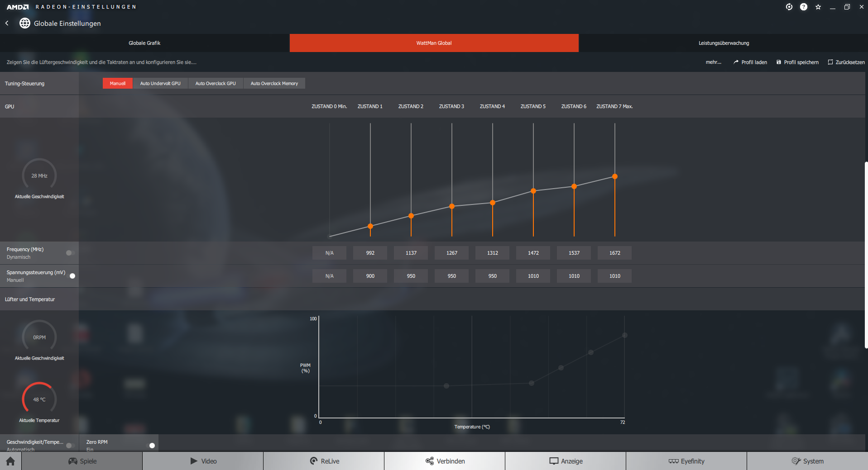
Task: Click the favorites star icon
Action: point(818,7)
